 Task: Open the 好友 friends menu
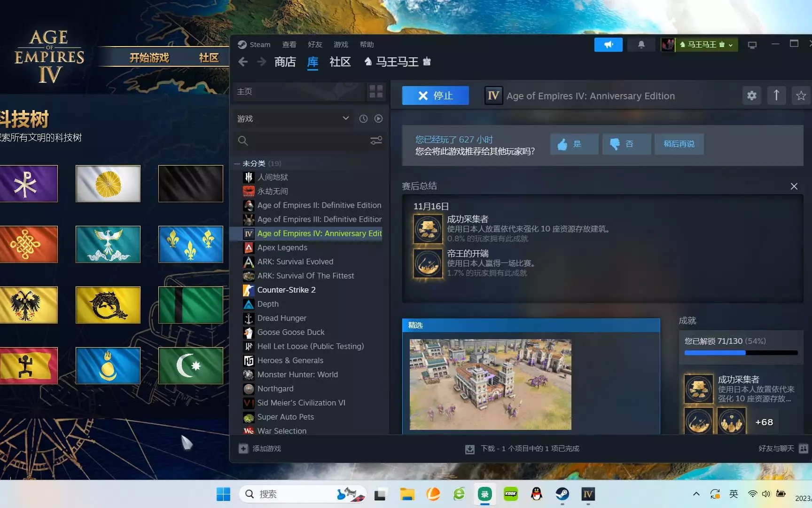click(315, 45)
